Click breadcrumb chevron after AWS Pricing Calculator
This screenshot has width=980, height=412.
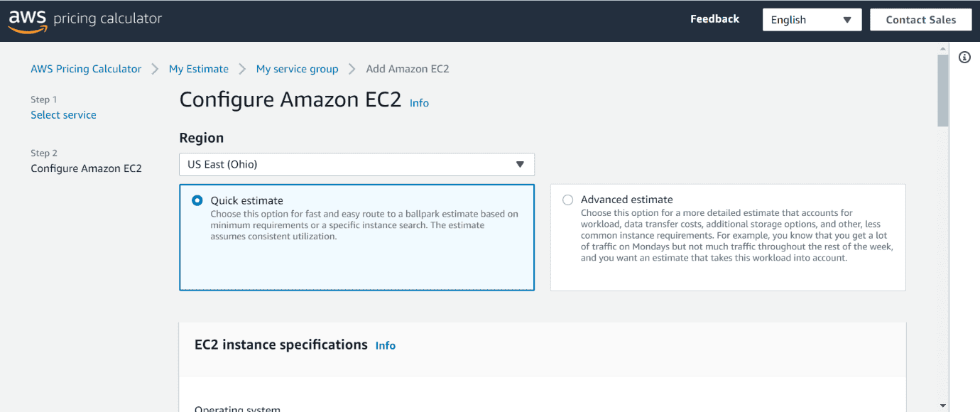coord(155,69)
